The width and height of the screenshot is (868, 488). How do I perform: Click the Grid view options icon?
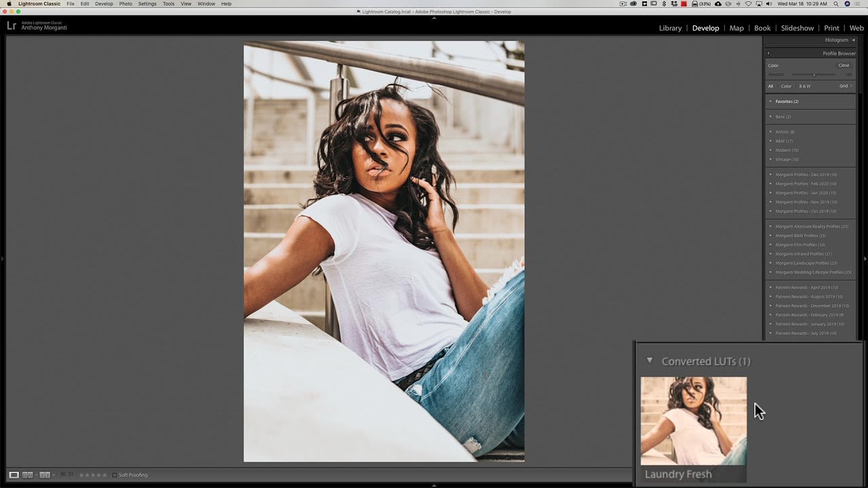coord(851,86)
